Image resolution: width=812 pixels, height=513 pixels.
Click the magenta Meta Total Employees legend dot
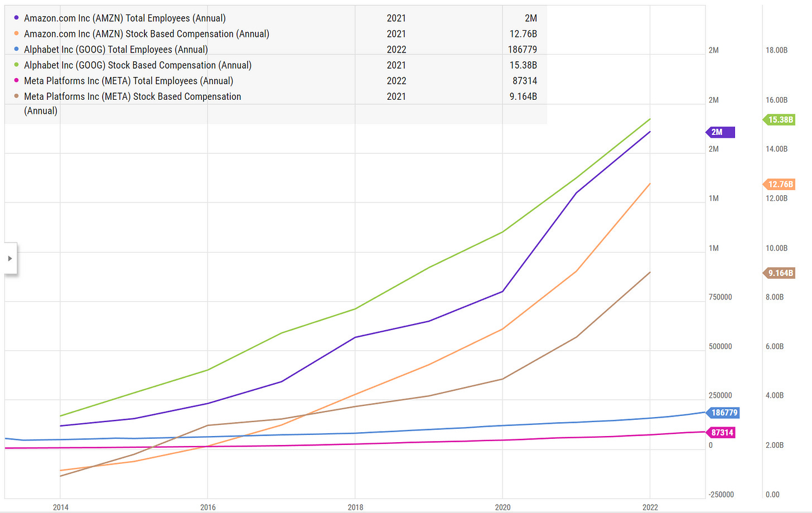click(17, 80)
